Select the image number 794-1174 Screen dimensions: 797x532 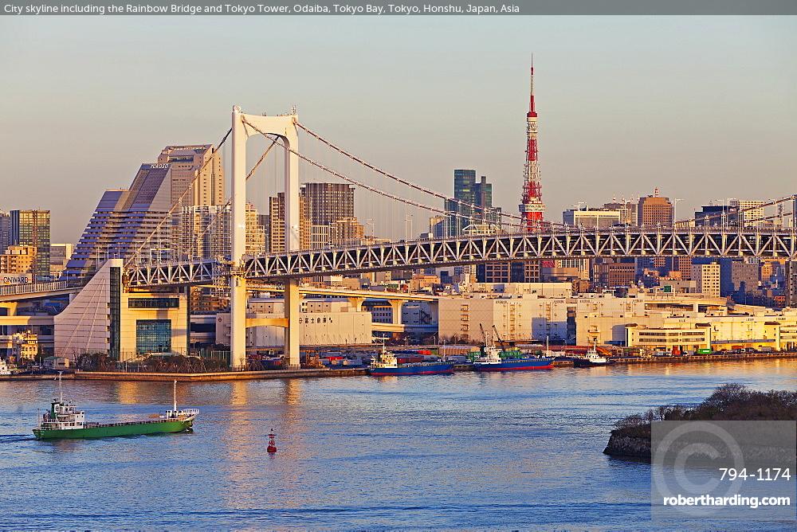tap(754, 475)
